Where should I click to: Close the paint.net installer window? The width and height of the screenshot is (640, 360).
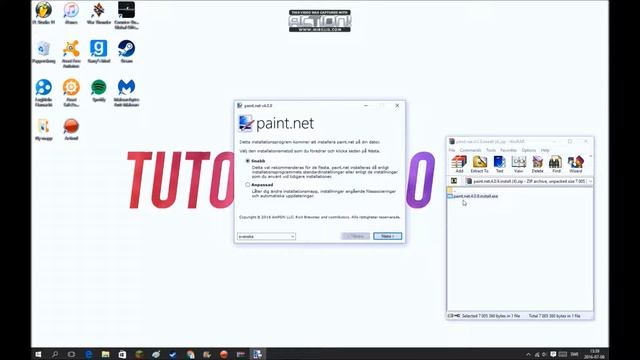(x=397, y=105)
